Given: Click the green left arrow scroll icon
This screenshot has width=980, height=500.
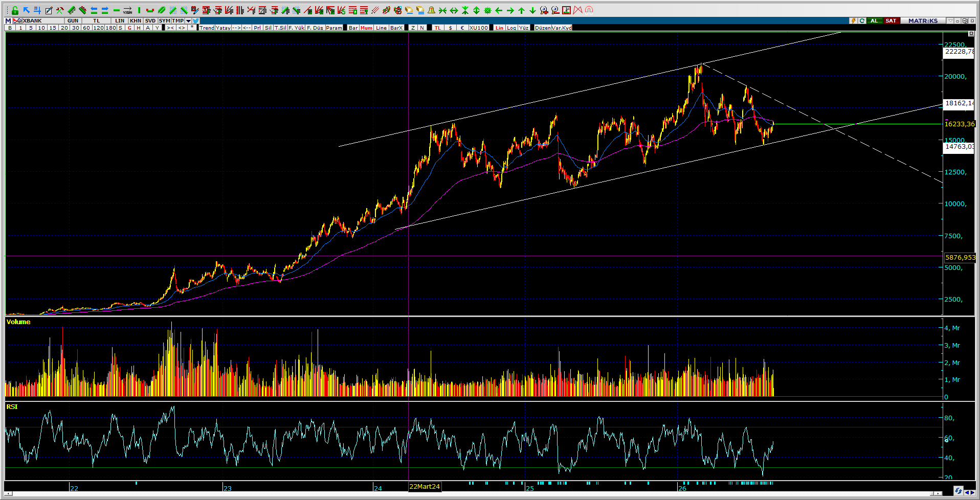Looking at the screenshot, I should 499,10.
